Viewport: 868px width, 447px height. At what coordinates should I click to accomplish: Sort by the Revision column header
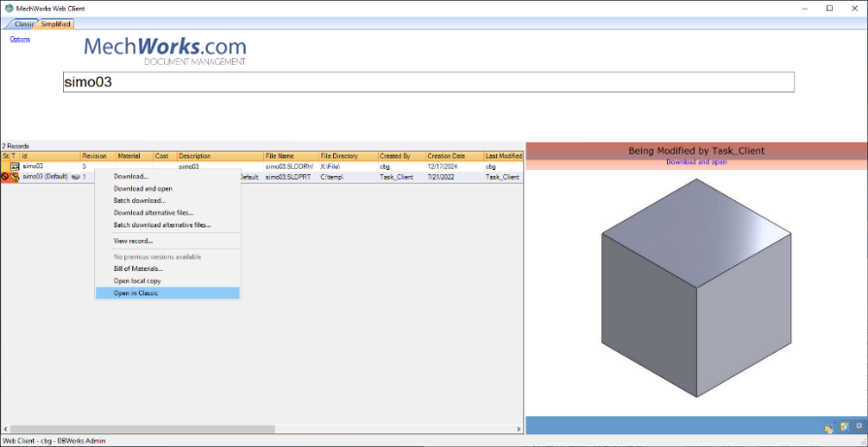coord(98,156)
